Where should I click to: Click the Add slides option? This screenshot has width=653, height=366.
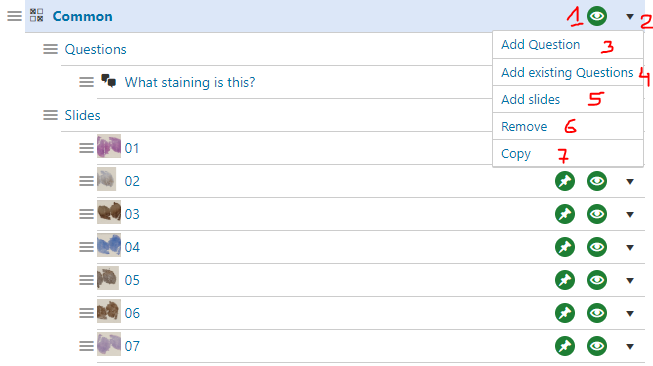point(530,100)
